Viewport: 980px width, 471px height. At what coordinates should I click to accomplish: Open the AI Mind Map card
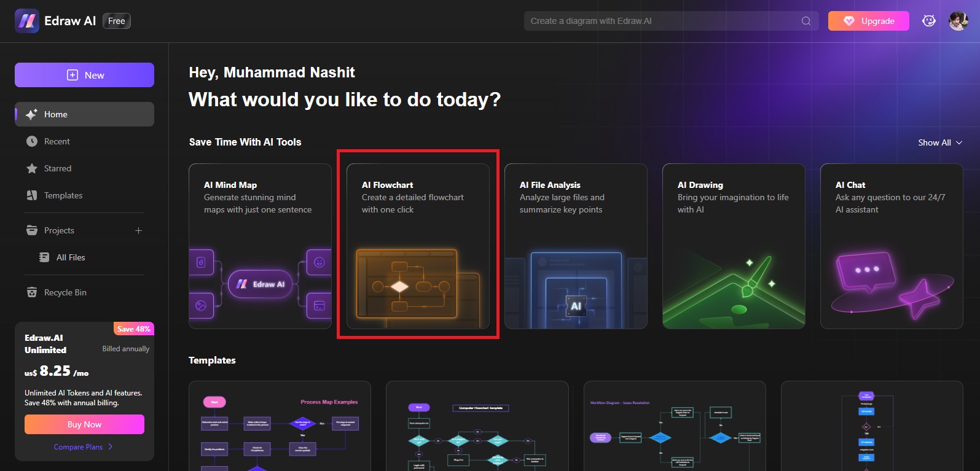[x=260, y=246]
